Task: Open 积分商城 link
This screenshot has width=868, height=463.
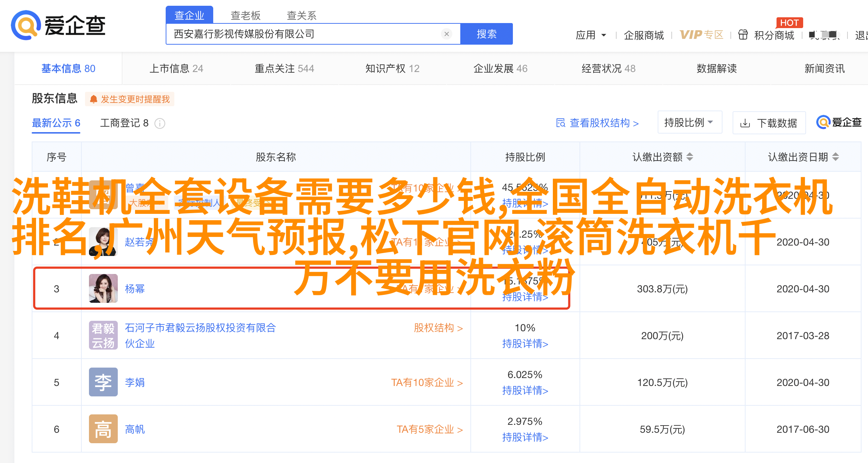Action: point(774,35)
